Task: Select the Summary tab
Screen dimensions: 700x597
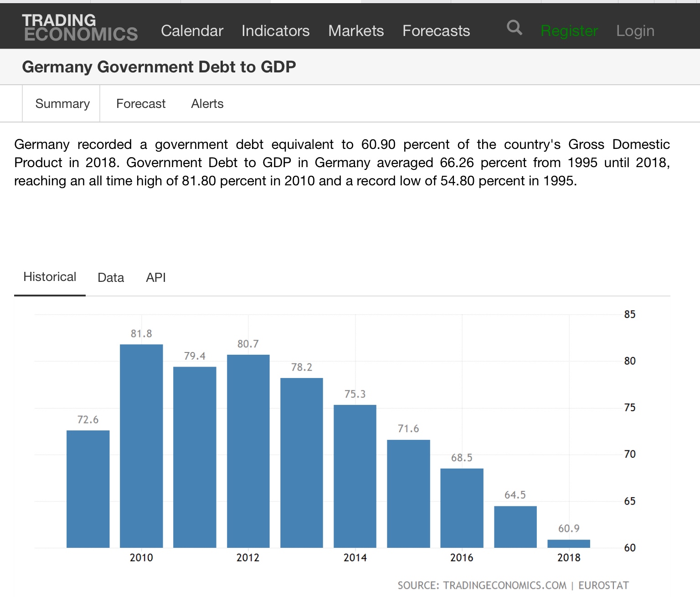Action: (x=62, y=104)
